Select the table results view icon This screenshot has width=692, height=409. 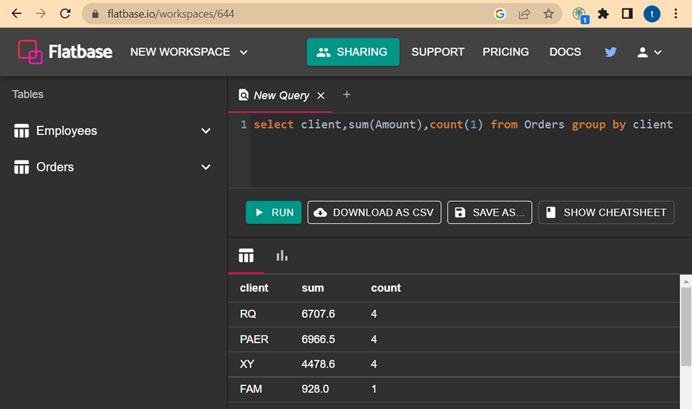pos(246,256)
